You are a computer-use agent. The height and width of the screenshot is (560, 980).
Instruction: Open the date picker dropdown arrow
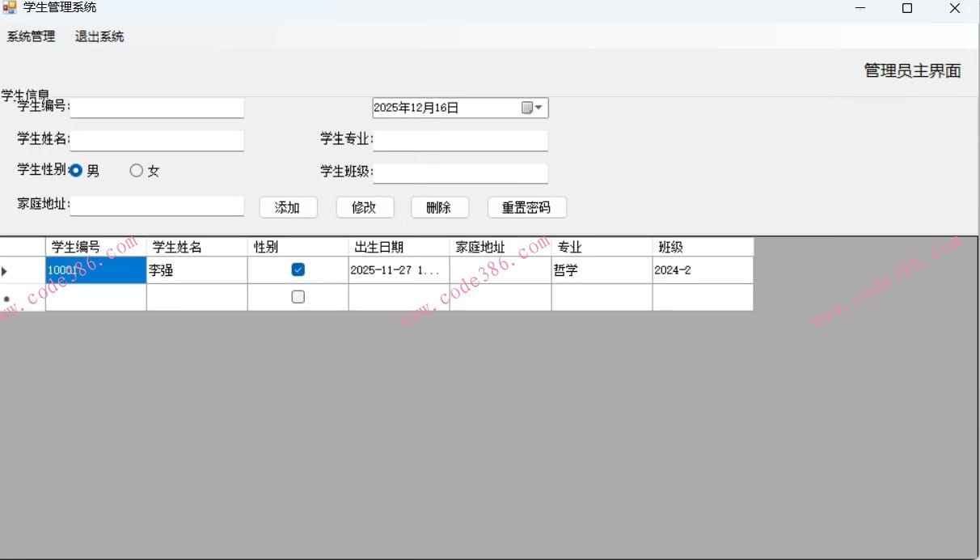pos(539,107)
